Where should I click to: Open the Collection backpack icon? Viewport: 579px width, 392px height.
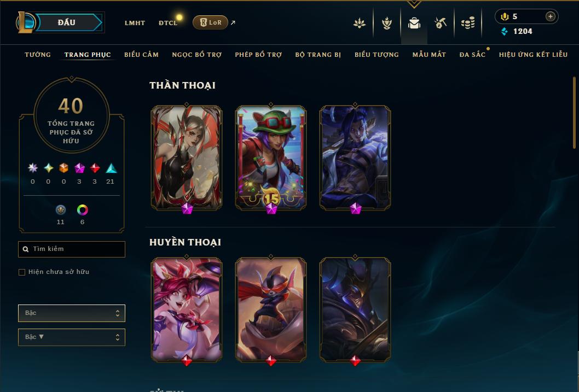[414, 23]
